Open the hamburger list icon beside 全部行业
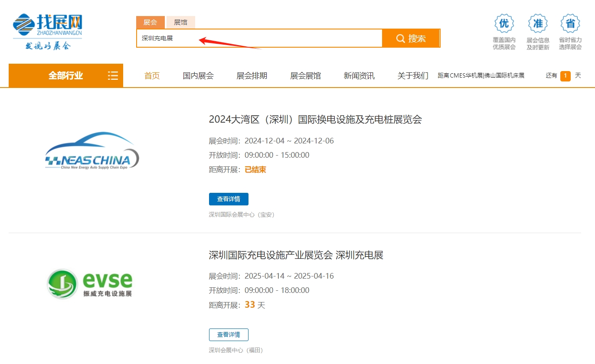The image size is (595, 364). (x=113, y=75)
